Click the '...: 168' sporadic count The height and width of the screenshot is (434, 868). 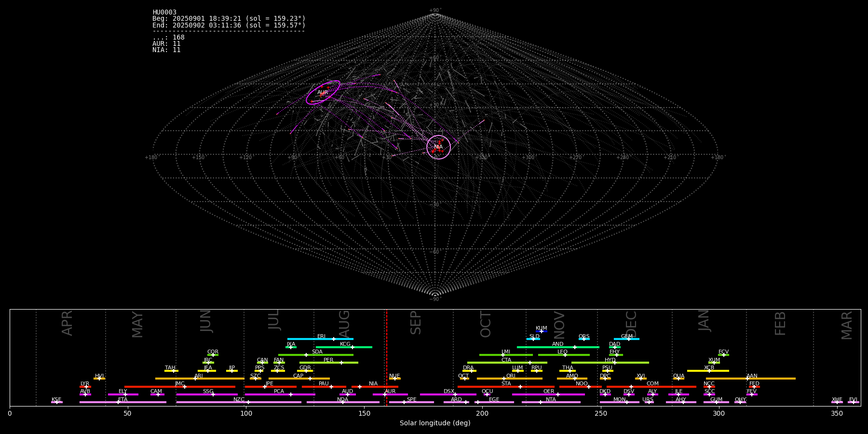point(168,38)
